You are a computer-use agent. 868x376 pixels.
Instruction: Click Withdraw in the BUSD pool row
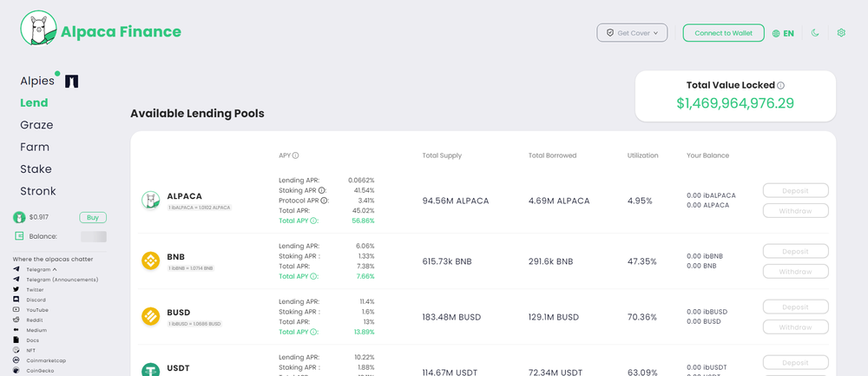[795, 327]
